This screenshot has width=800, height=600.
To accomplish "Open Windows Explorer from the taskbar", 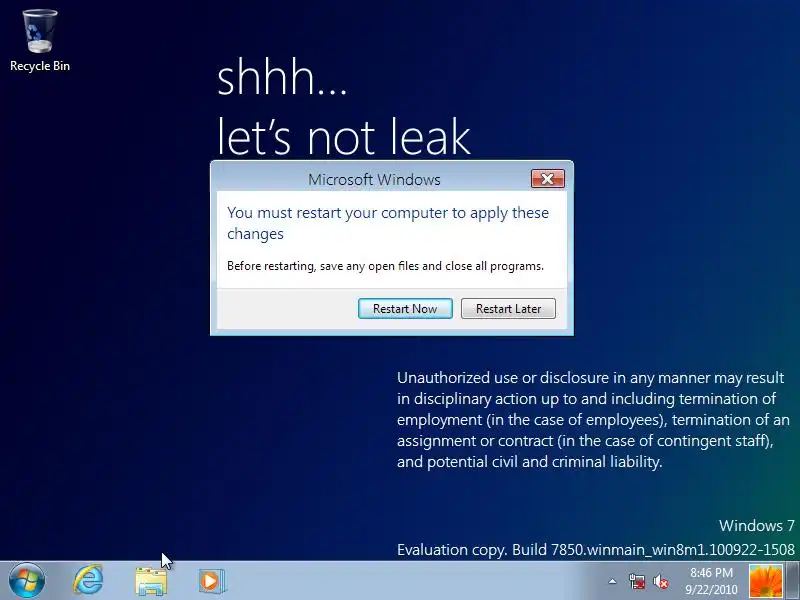I will point(151,581).
